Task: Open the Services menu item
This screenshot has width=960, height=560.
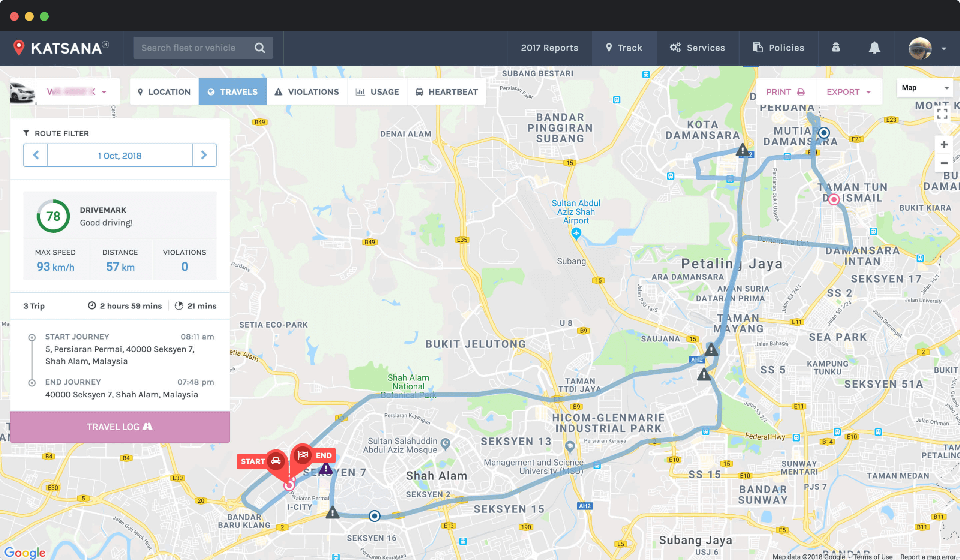Action: 697,48
